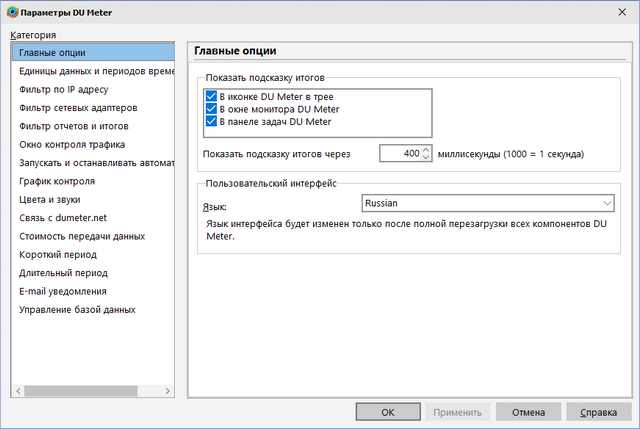Click the Отмена button

(x=528, y=412)
